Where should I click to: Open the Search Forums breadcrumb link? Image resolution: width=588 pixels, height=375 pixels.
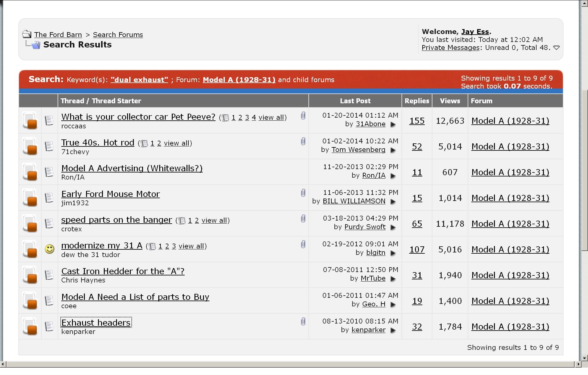point(118,35)
